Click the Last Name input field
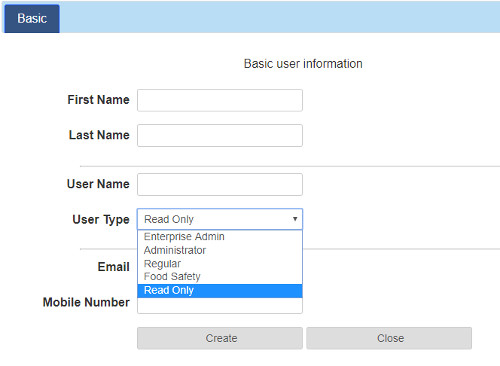The height and width of the screenshot is (366, 500). [x=220, y=136]
